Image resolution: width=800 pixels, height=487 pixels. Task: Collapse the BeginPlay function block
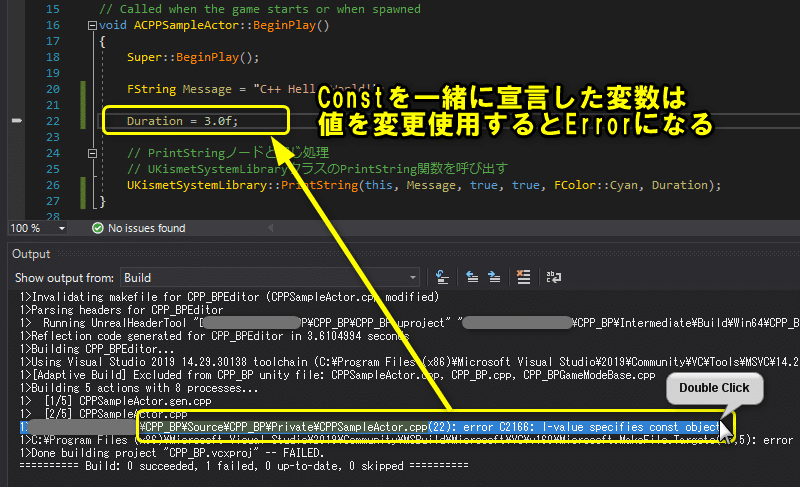pos(92,25)
